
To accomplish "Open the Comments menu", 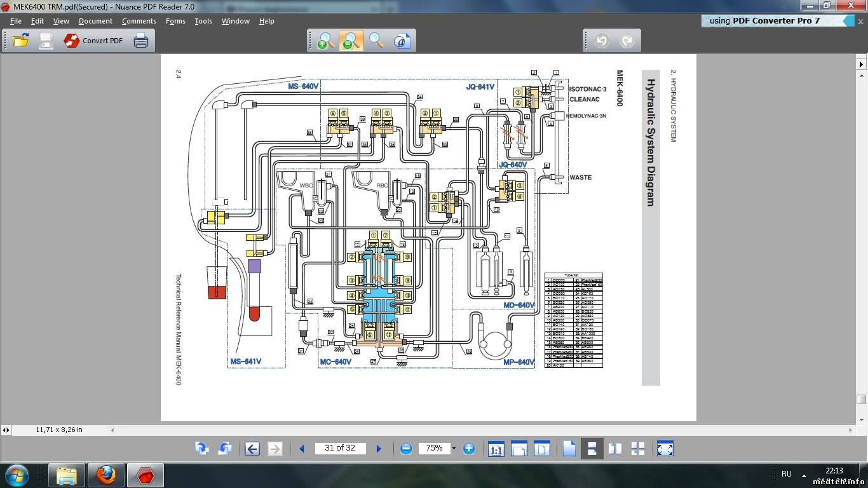I will [x=139, y=21].
